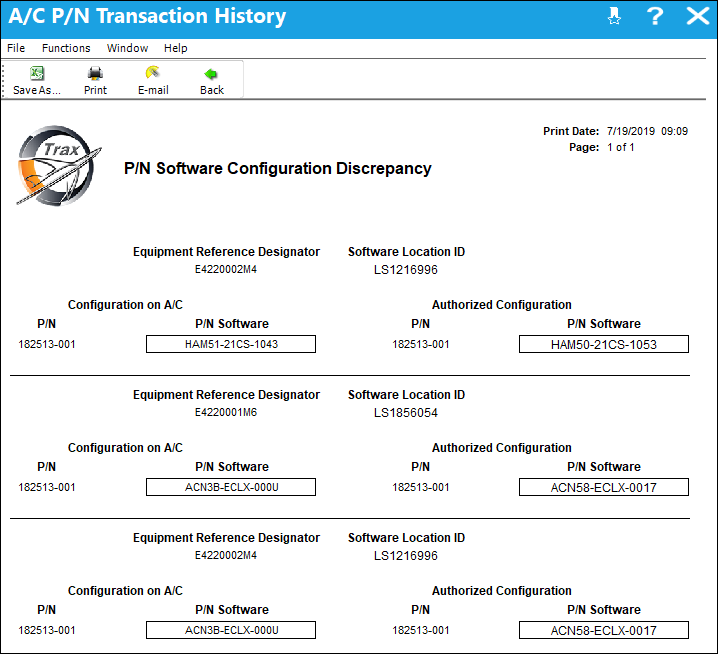Select ACN58-ECLX-0017 field under LS1856054
718x654 pixels.
[604, 487]
